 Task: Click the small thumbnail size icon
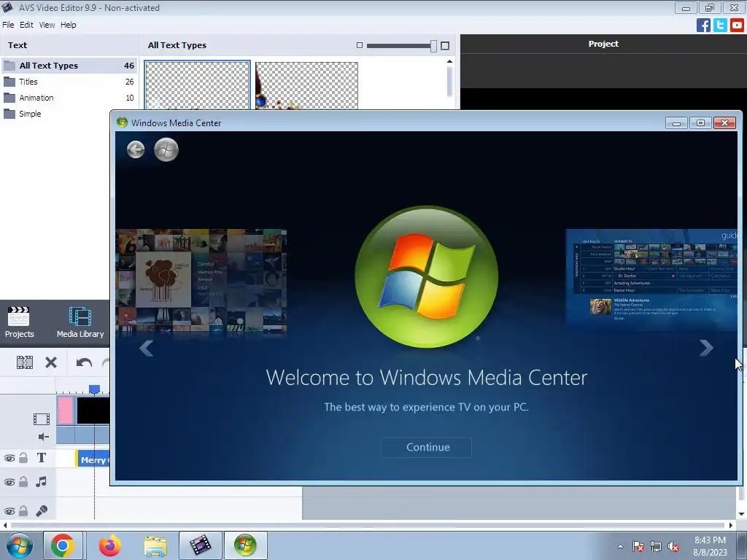pyautogui.click(x=360, y=45)
